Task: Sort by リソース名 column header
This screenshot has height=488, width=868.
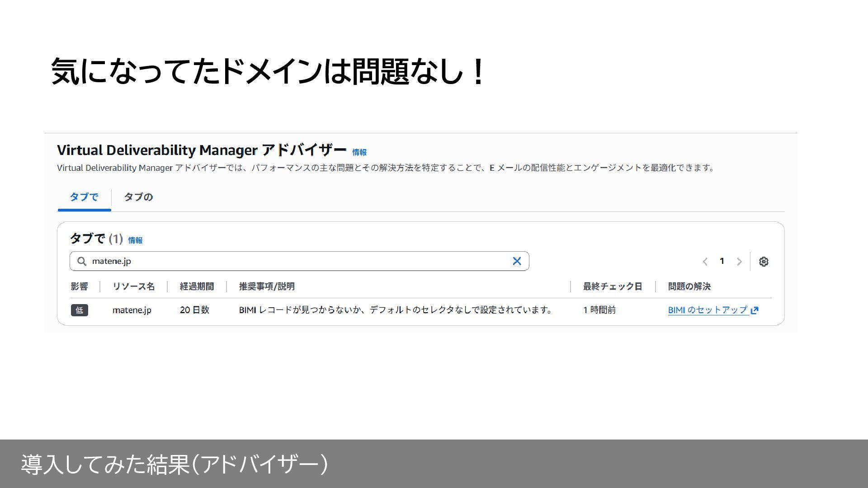Action: pyautogui.click(x=133, y=286)
